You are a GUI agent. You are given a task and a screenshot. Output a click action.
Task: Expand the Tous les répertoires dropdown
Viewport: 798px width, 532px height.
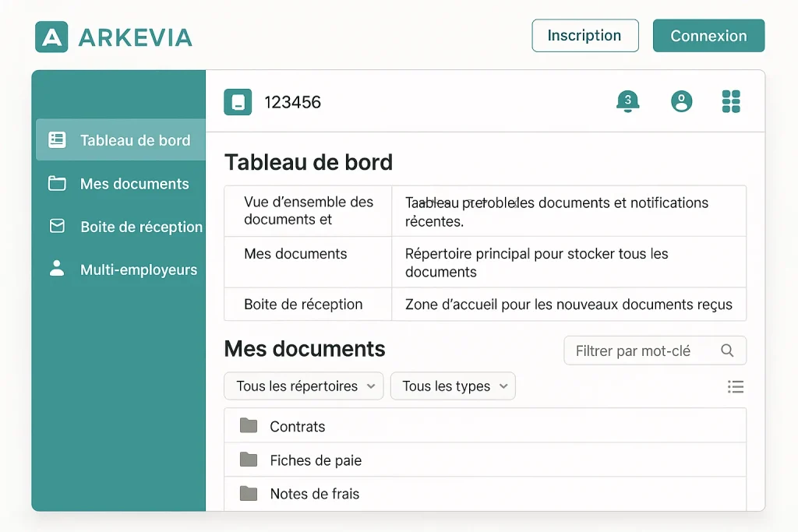point(303,386)
